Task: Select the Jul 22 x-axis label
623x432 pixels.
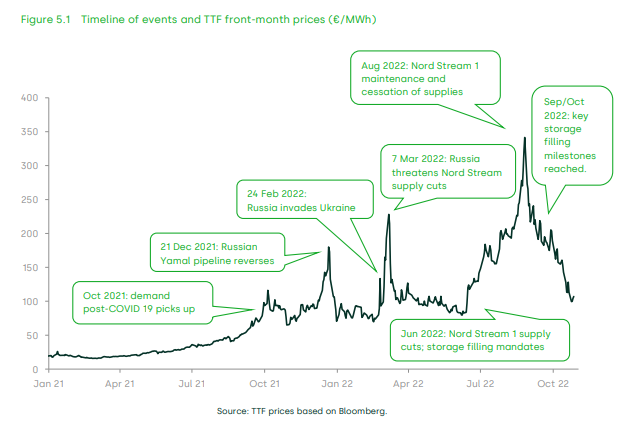Action: (481, 381)
